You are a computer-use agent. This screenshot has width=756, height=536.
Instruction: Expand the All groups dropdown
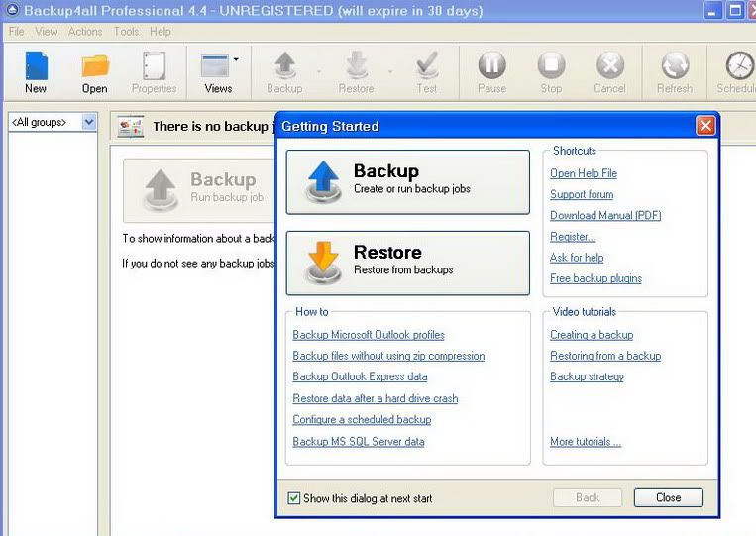pyautogui.click(x=89, y=123)
